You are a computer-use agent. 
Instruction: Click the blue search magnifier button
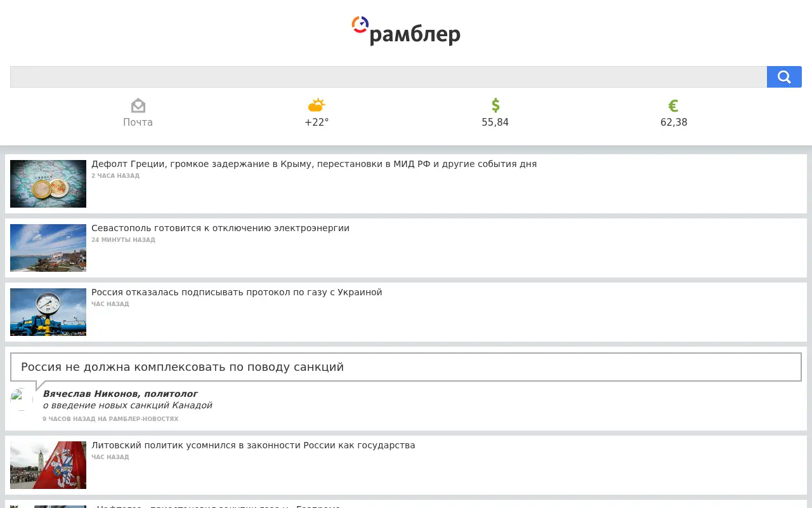coord(784,77)
